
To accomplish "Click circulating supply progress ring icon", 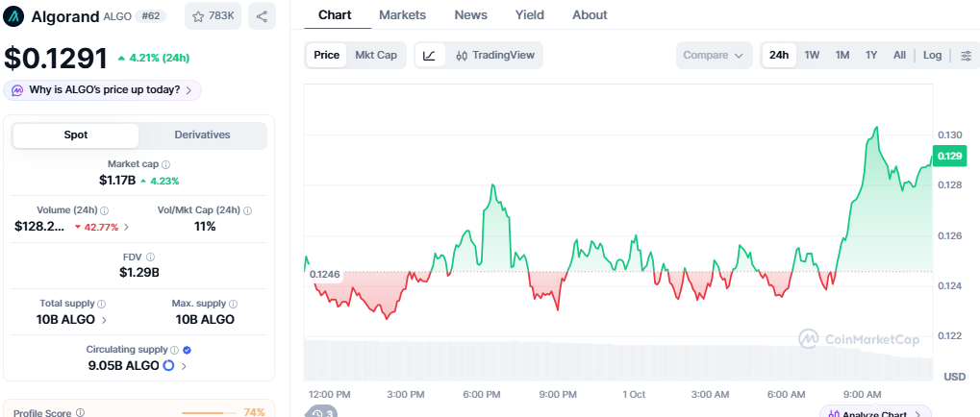I will coord(168,366).
